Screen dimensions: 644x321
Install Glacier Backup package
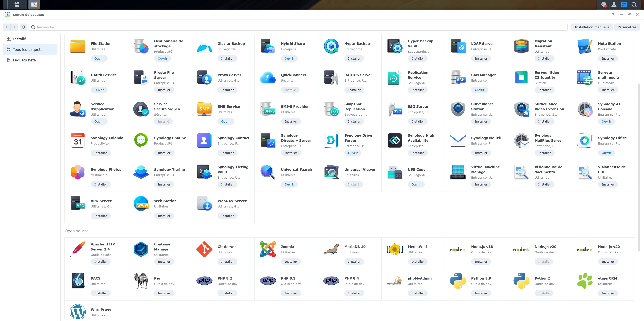tap(227, 58)
